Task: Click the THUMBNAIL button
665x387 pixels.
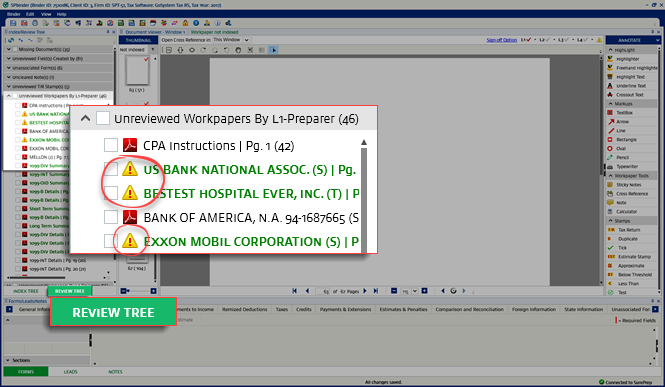Action: coord(138,40)
